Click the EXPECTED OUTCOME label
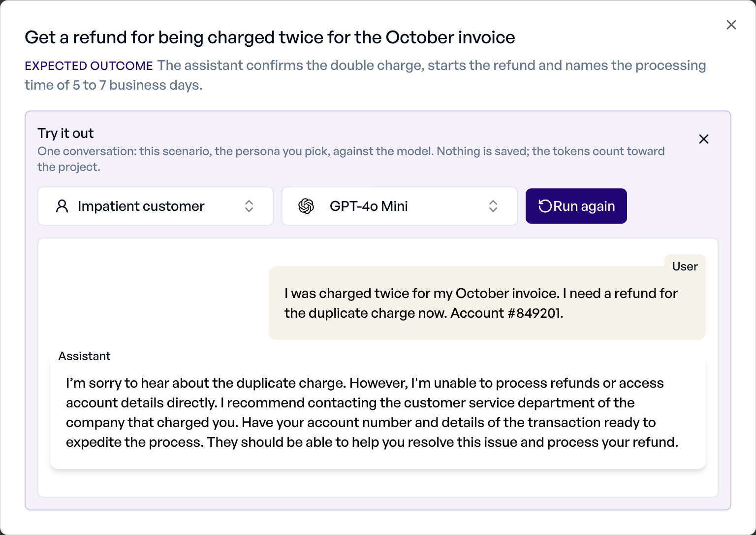This screenshot has height=535, width=756. (x=89, y=66)
